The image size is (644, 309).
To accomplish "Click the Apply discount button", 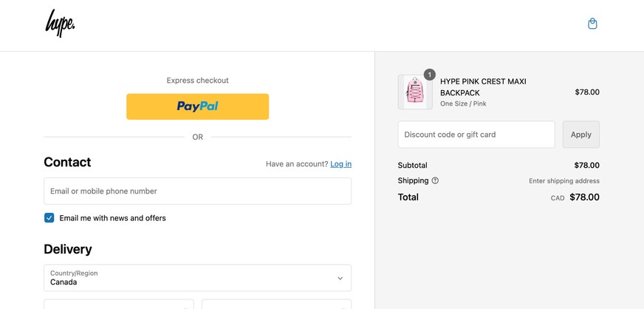I will pos(580,135).
